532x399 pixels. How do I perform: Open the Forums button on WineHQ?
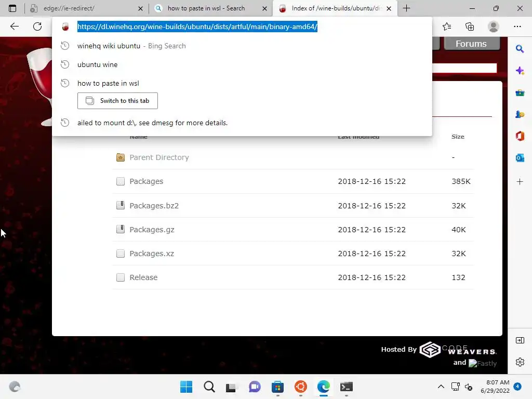(472, 44)
